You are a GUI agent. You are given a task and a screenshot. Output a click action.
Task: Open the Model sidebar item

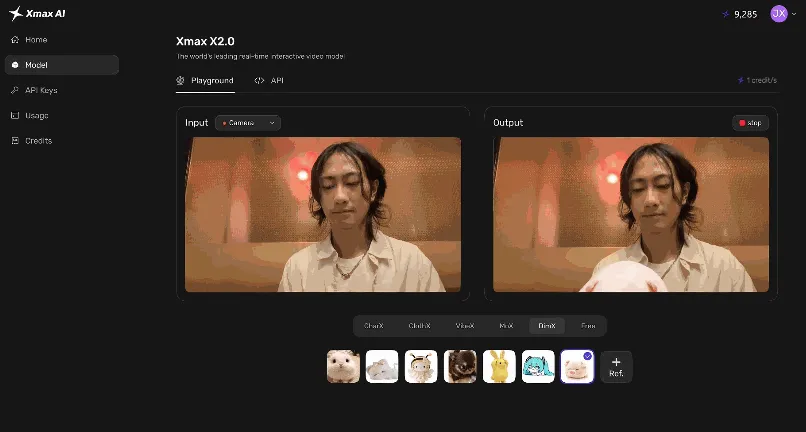pyautogui.click(x=62, y=65)
